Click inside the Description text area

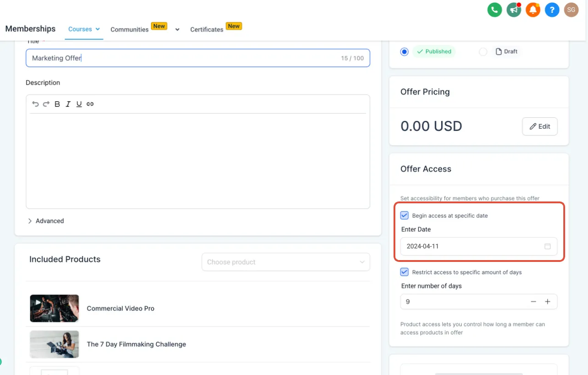click(198, 160)
